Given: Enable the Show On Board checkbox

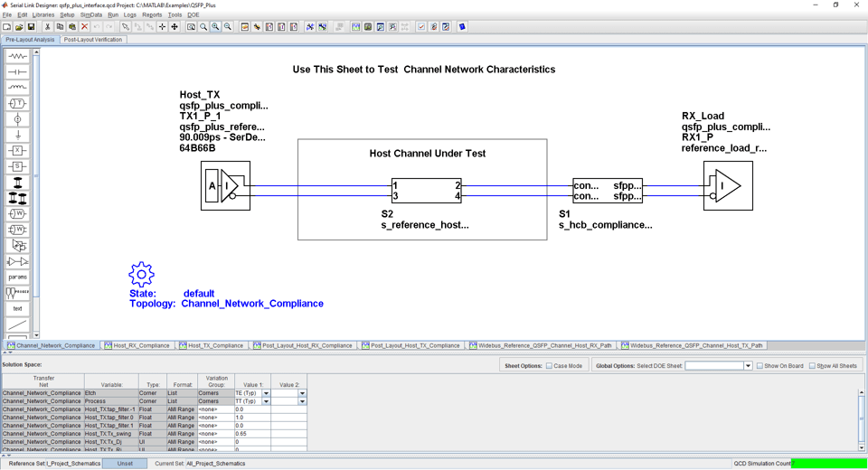Looking at the screenshot, I should pos(759,366).
